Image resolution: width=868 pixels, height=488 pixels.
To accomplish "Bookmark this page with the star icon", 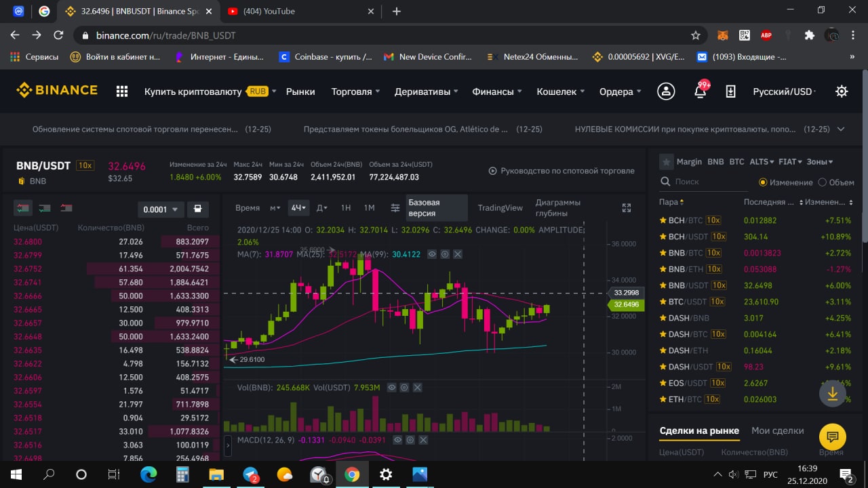I will (695, 35).
